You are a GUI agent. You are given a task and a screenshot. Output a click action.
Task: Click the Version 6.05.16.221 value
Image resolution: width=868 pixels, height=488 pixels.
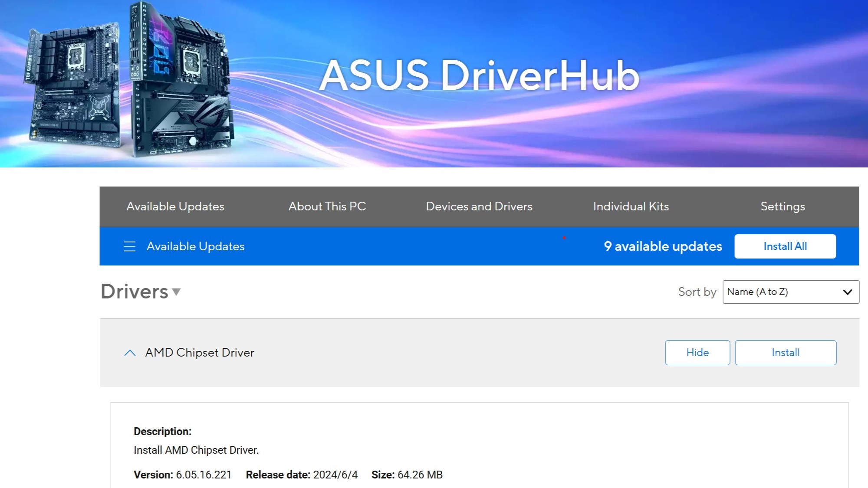point(204,475)
